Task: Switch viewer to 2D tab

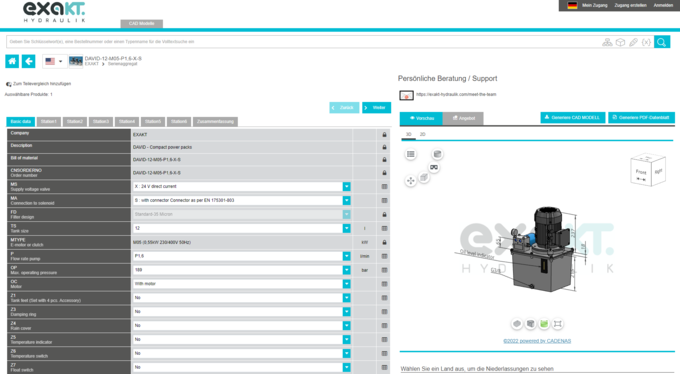Action: click(x=422, y=135)
